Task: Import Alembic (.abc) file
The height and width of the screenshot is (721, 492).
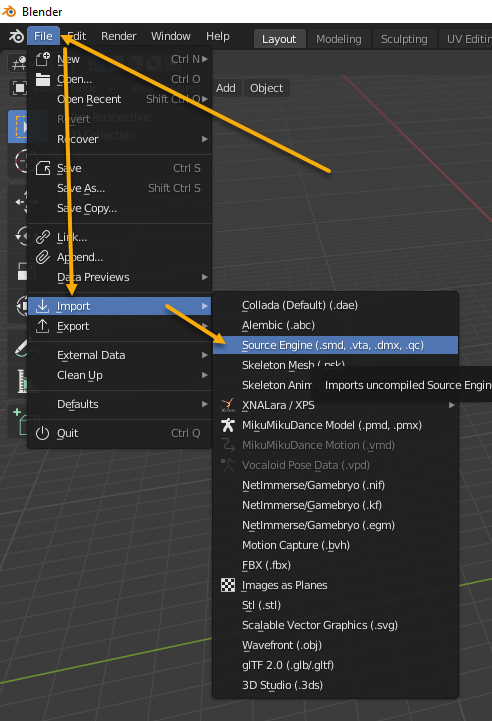Action: point(336,325)
